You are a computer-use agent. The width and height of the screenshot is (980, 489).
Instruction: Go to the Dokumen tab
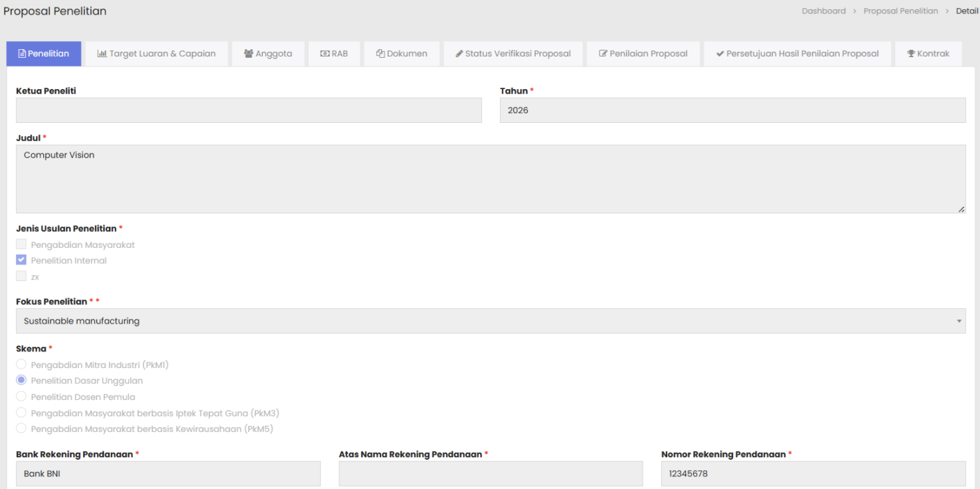point(402,54)
